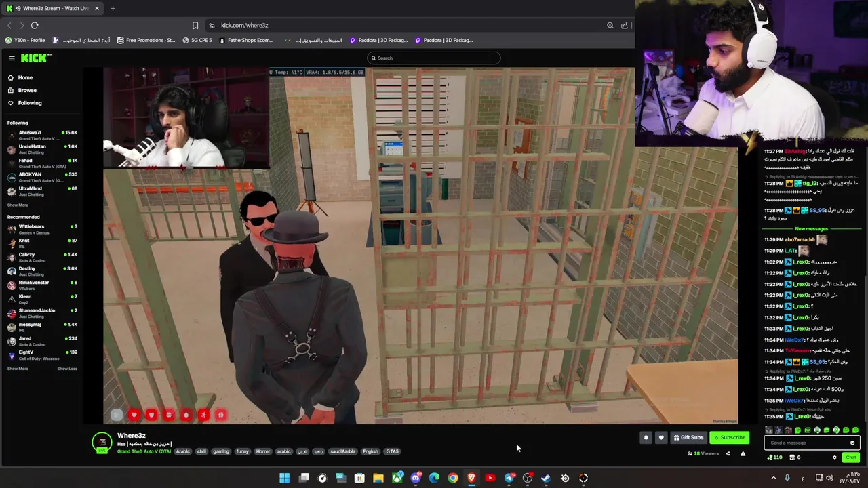Open chat shop icon
This screenshot has width=868, height=488.
click(792, 457)
